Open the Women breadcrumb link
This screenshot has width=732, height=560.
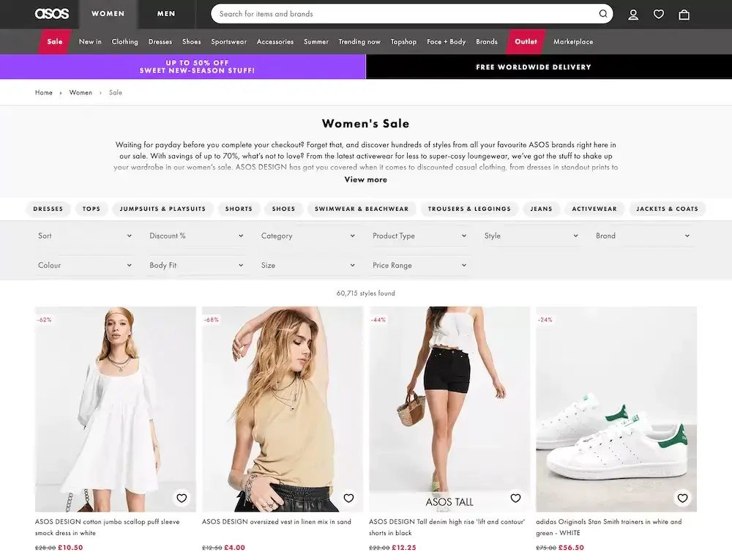[81, 92]
